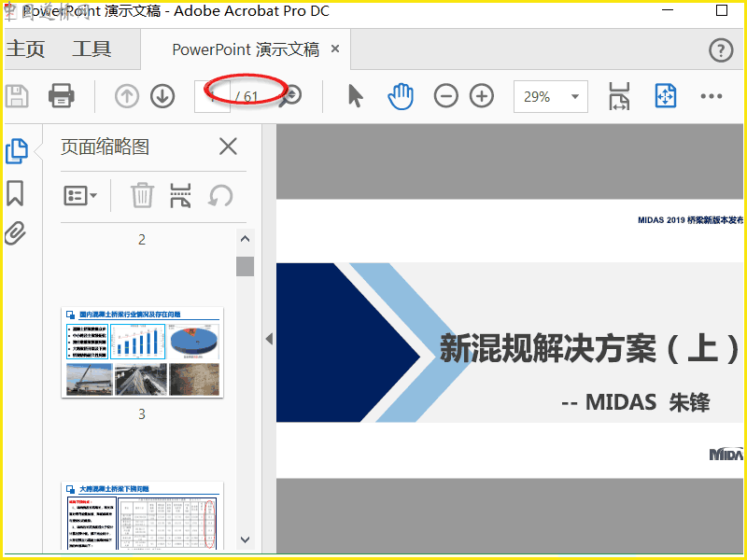Toggle page thumbnails panel icon
747x560 pixels.
(x=17, y=151)
